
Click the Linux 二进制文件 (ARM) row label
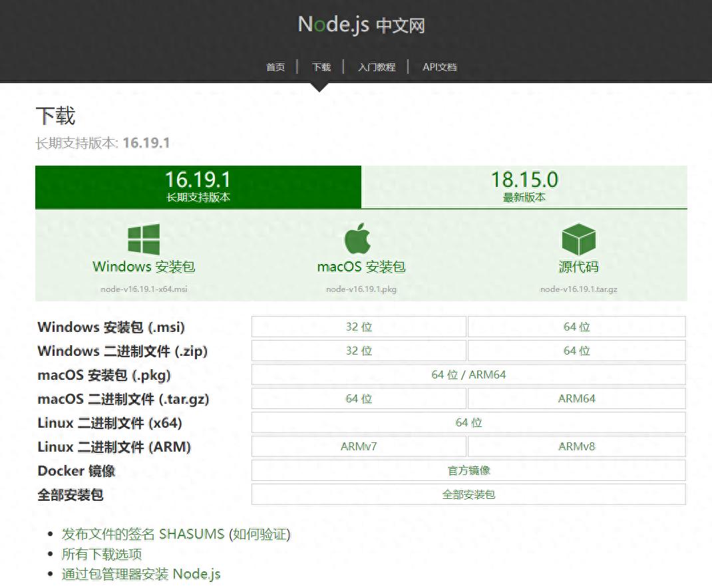click(x=114, y=447)
